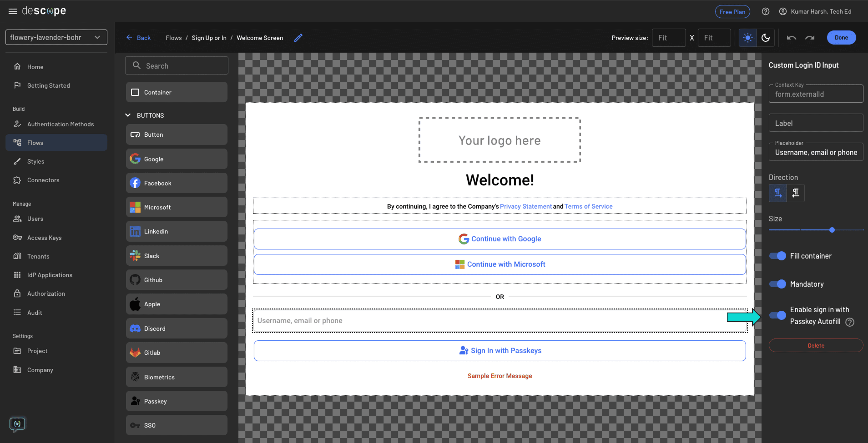Adjust the Size slider handle
This screenshot has width=868, height=443.
(832, 230)
